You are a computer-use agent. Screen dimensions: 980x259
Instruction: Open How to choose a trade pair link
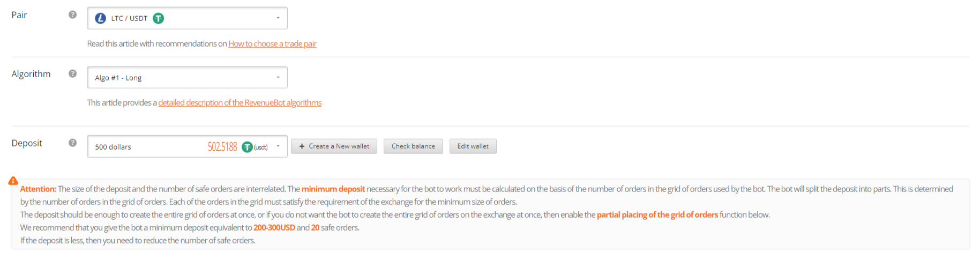pyautogui.click(x=272, y=43)
